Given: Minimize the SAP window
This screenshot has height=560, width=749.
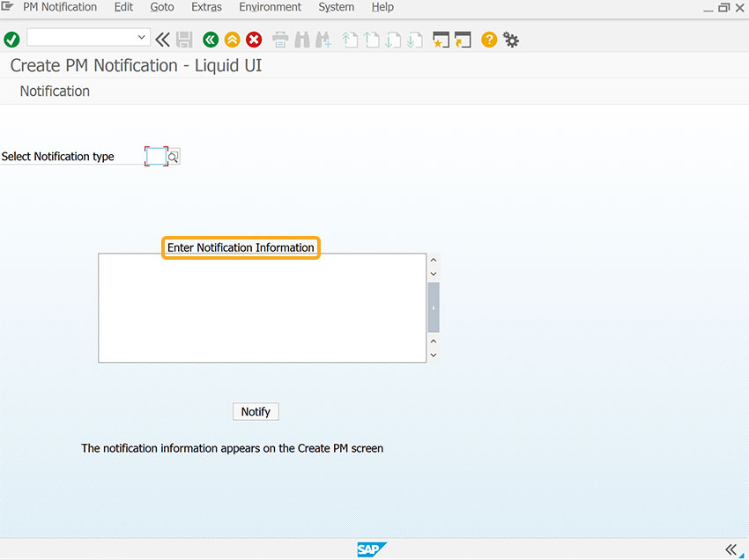Looking at the screenshot, I should tap(708, 9).
